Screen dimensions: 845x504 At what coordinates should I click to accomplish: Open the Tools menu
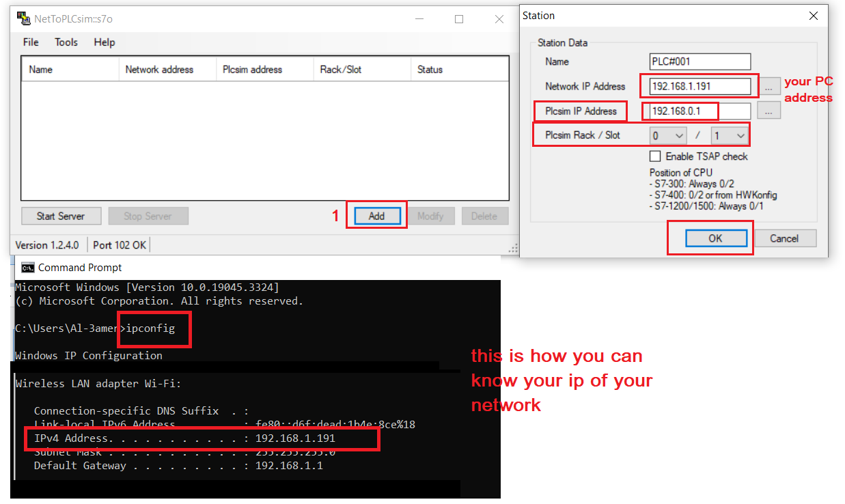[x=66, y=42]
